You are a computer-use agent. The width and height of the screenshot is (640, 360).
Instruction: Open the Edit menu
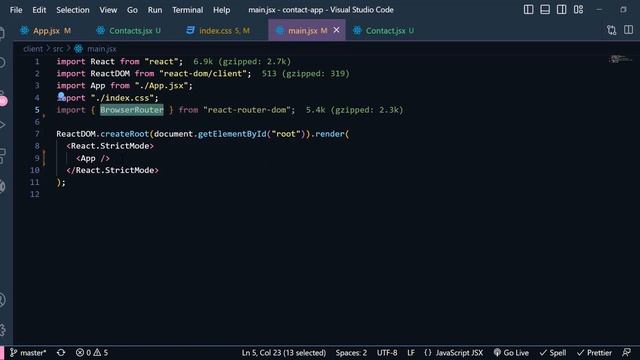[39, 10]
